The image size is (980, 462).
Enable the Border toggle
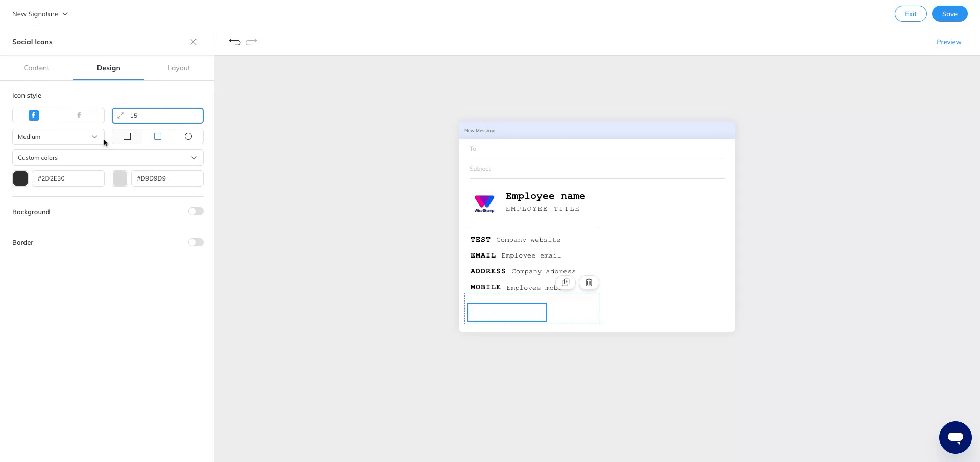click(195, 242)
